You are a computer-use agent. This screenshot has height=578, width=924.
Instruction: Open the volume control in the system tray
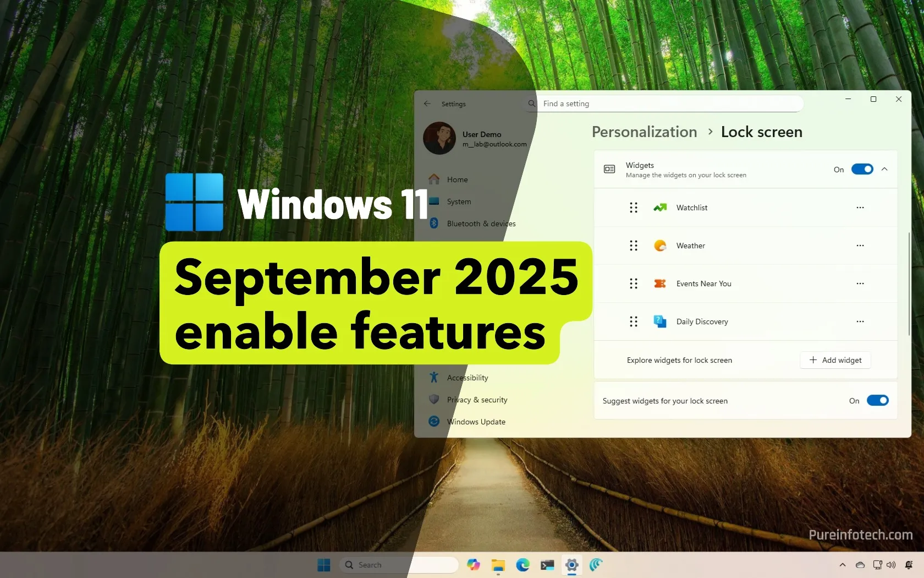[891, 565]
